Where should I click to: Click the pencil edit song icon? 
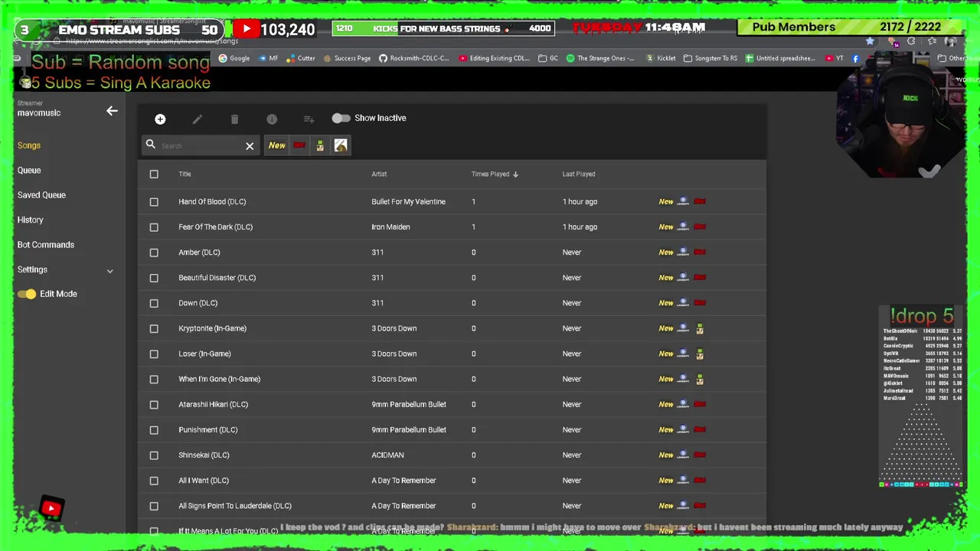coord(197,119)
